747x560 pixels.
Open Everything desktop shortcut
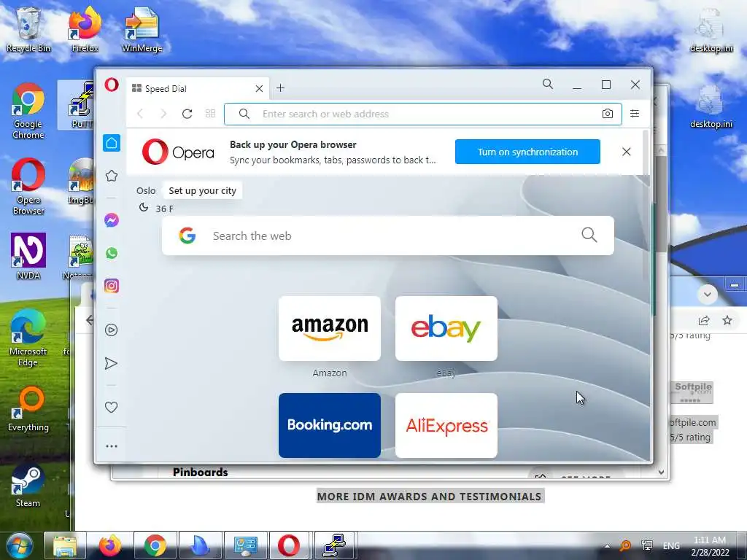click(28, 409)
